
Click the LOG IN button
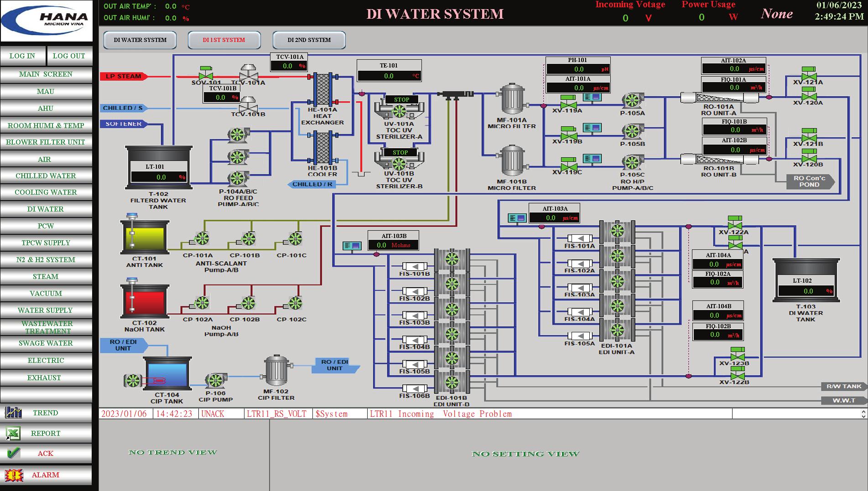22,56
